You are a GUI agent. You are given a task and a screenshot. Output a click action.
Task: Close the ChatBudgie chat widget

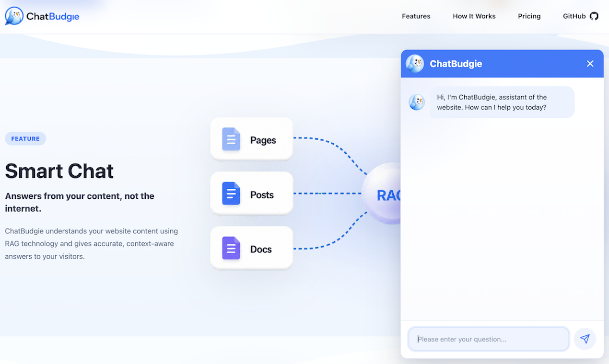[x=590, y=64]
